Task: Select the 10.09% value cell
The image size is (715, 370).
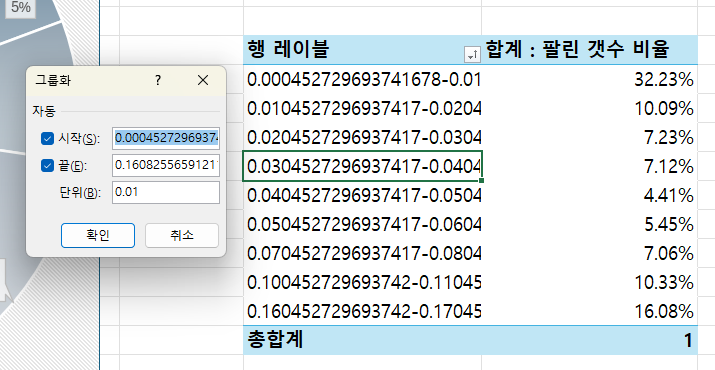Action: tap(590, 109)
